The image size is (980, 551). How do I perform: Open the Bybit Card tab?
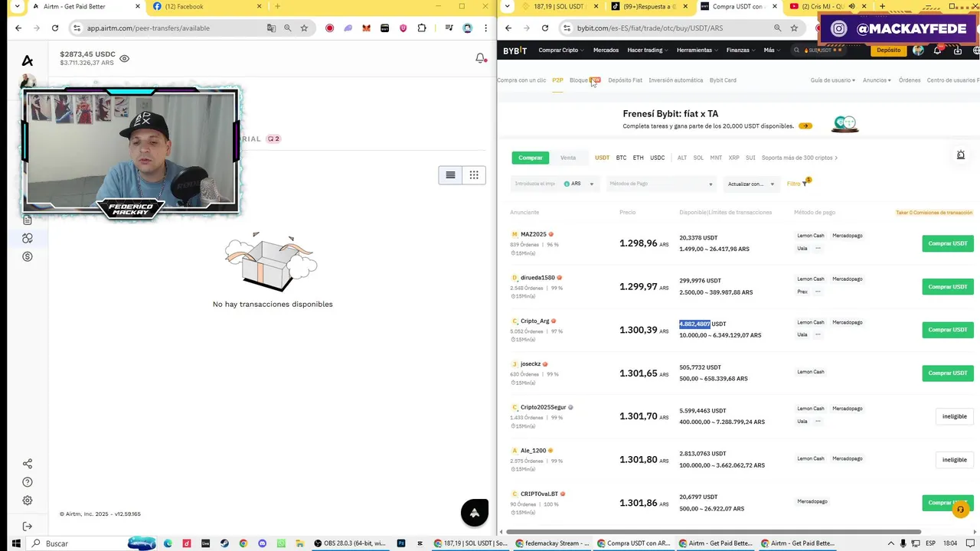[723, 80]
